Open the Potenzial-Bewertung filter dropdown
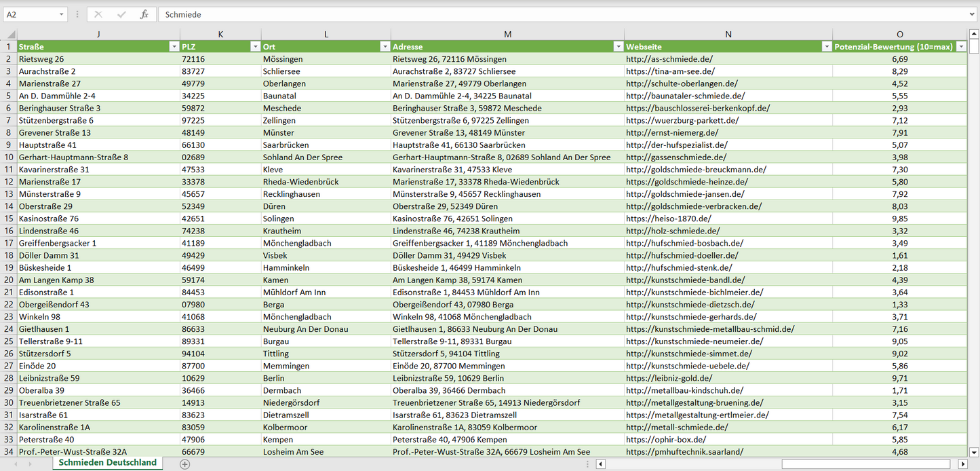Viewport: 980px width, 471px height. [961, 47]
